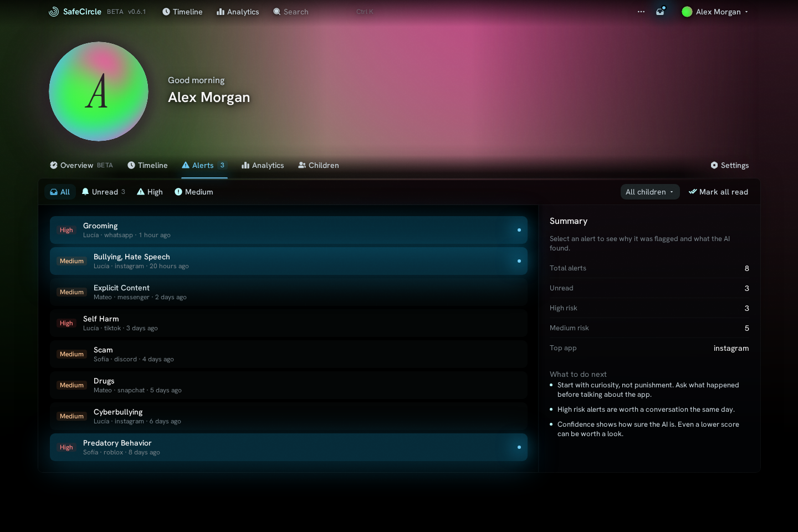This screenshot has width=798, height=532.
Task: Open the Bullying, Hate Speech alert
Action: (289, 261)
